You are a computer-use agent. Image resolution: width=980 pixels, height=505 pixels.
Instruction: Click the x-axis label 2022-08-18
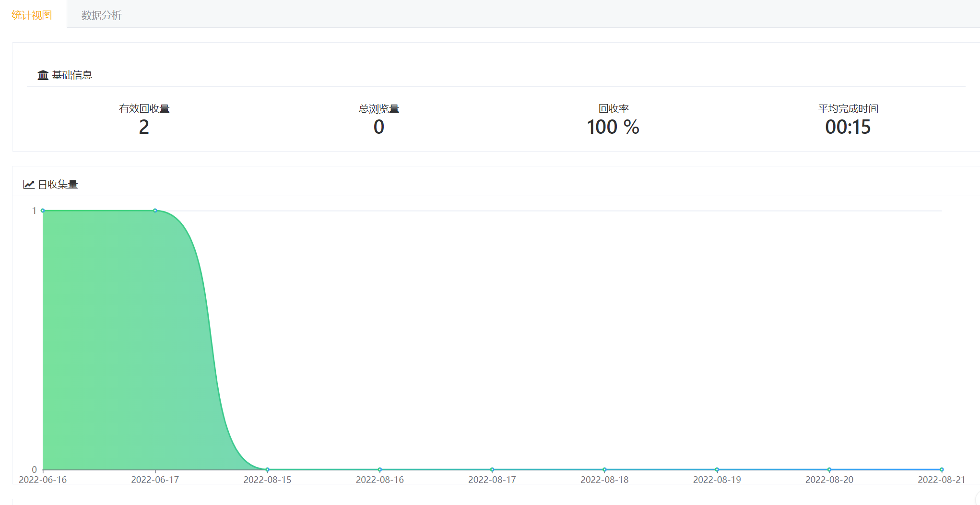[x=604, y=480]
